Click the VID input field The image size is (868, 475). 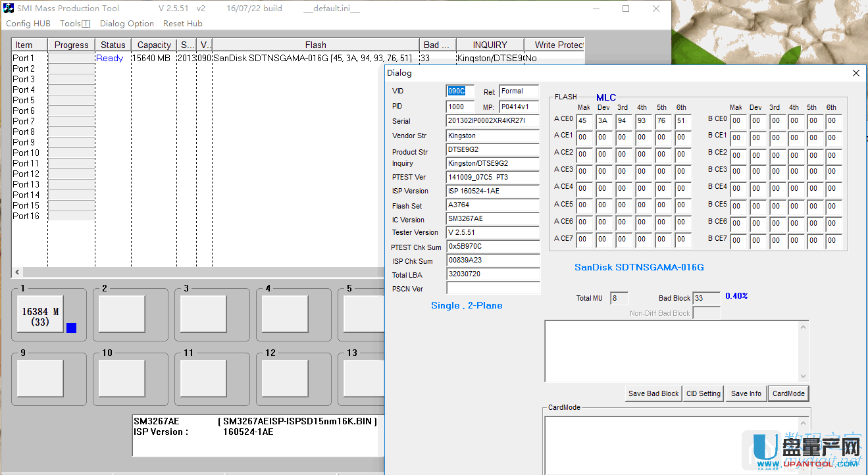tap(460, 91)
